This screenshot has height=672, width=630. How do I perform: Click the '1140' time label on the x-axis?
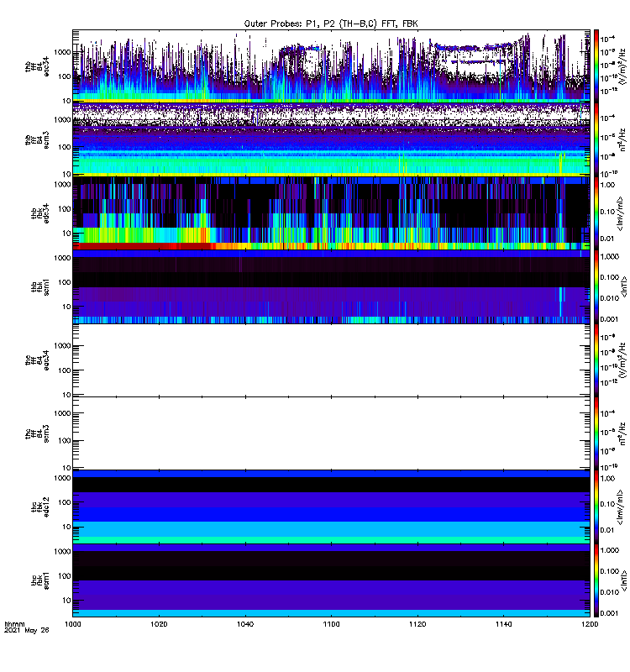(503, 624)
